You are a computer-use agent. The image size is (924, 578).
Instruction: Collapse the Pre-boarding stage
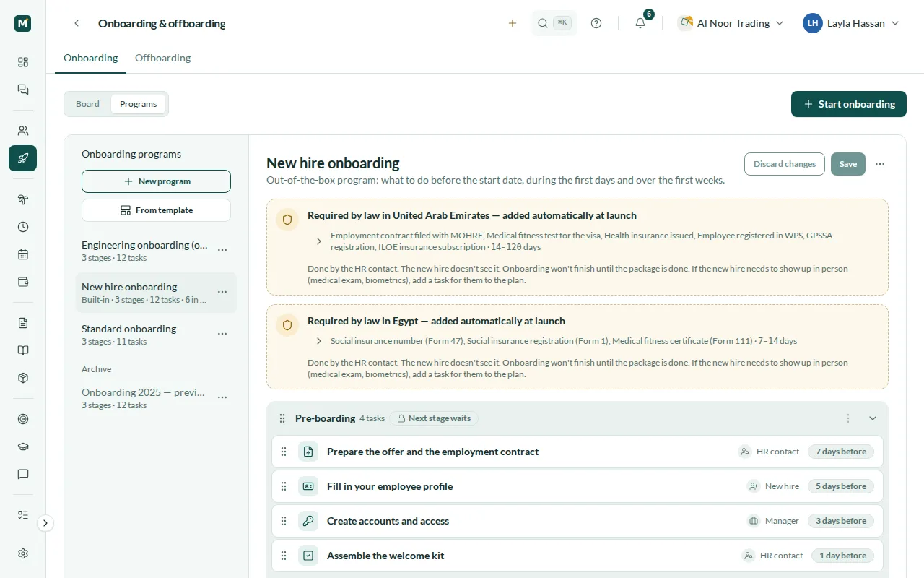coord(873,418)
